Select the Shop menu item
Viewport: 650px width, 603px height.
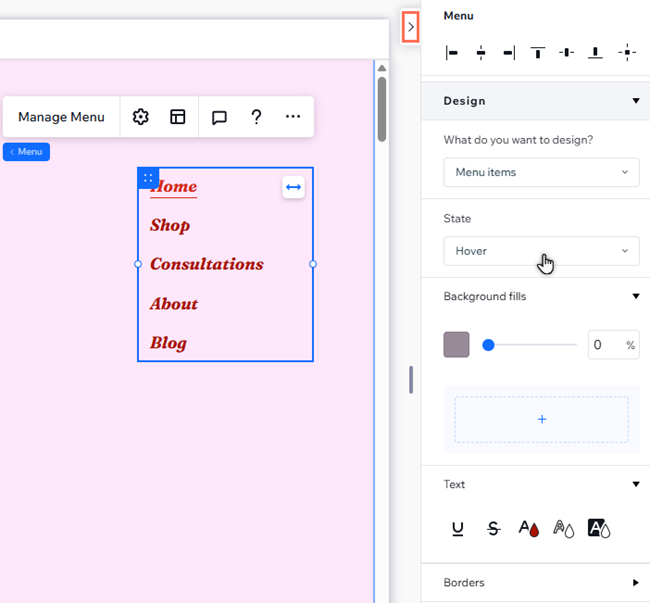click(170, 226)
